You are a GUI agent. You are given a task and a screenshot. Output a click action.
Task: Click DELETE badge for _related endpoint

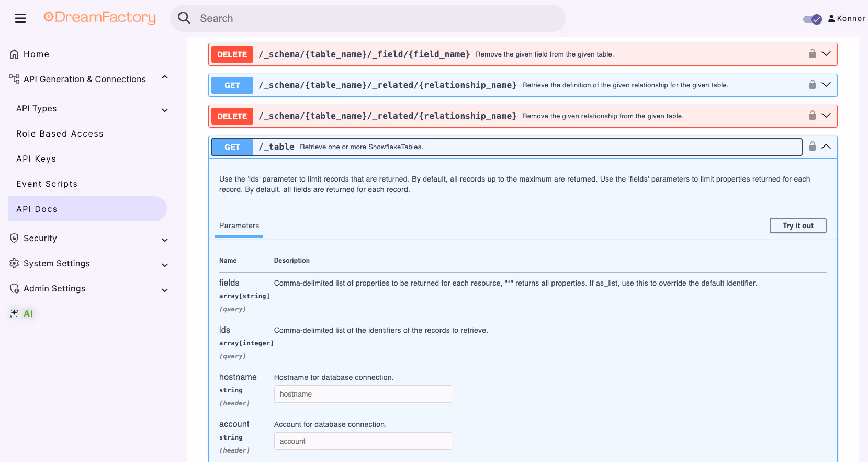[232, 116]
